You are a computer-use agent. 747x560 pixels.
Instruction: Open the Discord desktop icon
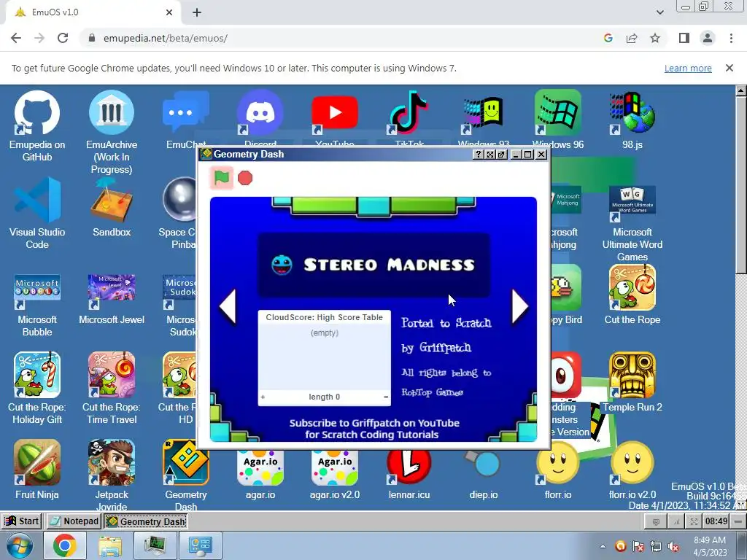(x=260, y=118)
